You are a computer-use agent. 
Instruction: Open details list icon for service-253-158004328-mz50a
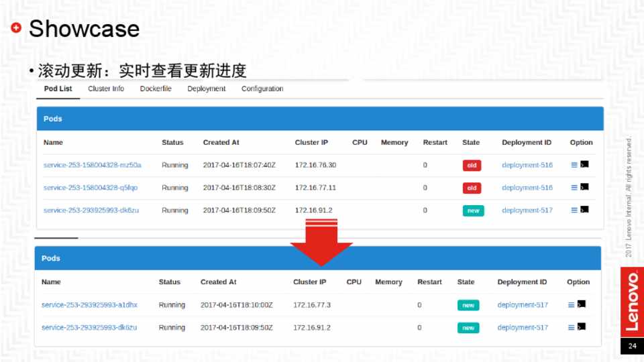(x=574, y=164)
